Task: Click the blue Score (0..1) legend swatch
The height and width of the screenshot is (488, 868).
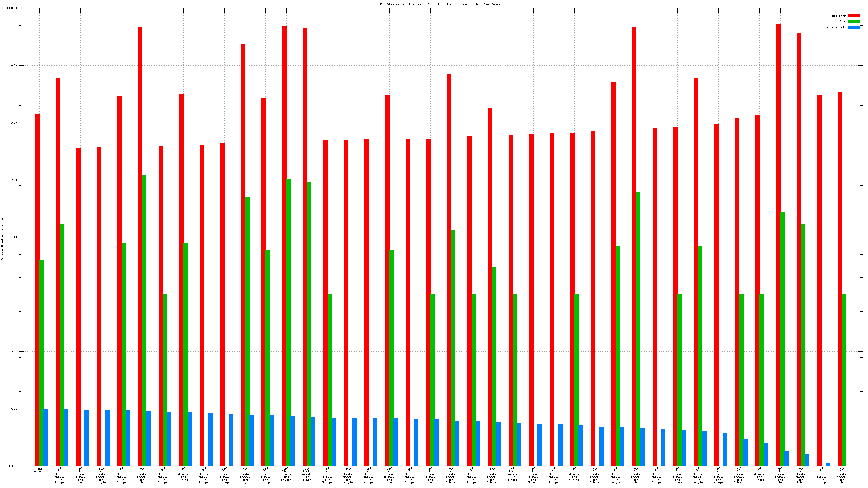Action: (853, 27)
